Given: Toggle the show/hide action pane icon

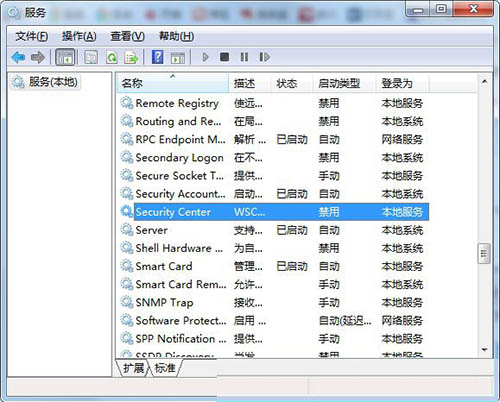Looking at the screenshot, I should (177, 57).
